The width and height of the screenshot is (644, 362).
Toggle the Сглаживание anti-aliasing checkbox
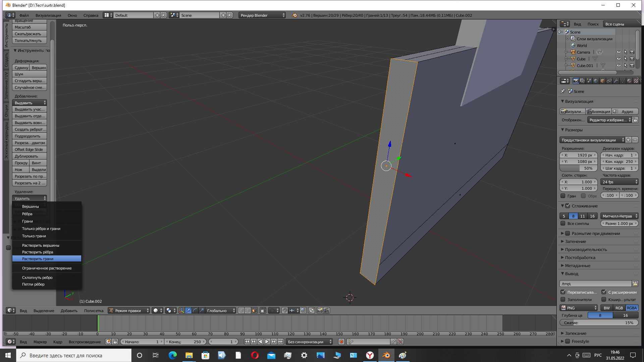pyautogui.click(x=568, y=206)
